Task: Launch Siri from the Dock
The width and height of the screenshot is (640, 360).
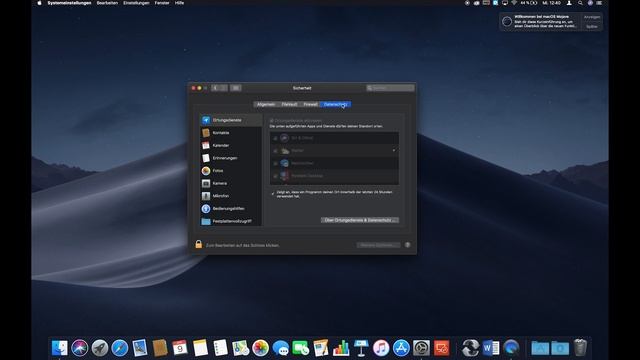Action: tap(80, 348)
